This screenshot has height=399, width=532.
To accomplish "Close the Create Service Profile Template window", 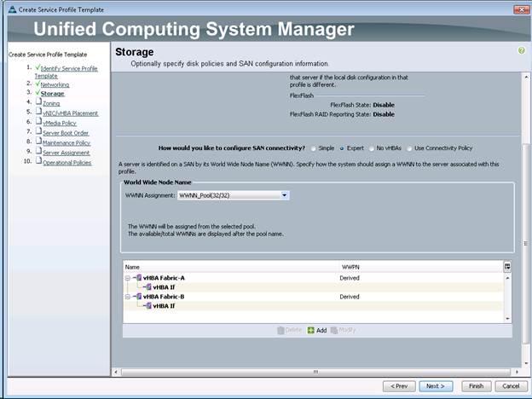I will pyautogui.click(x=522, y=9).
